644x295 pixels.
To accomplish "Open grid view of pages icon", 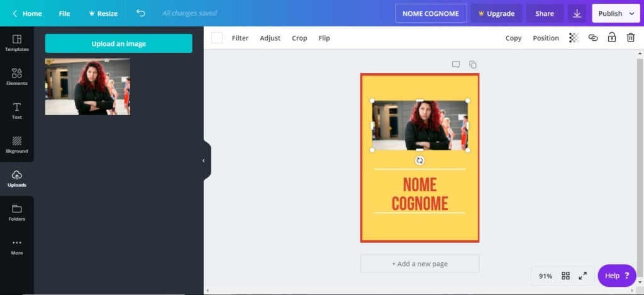I will 565,276.
